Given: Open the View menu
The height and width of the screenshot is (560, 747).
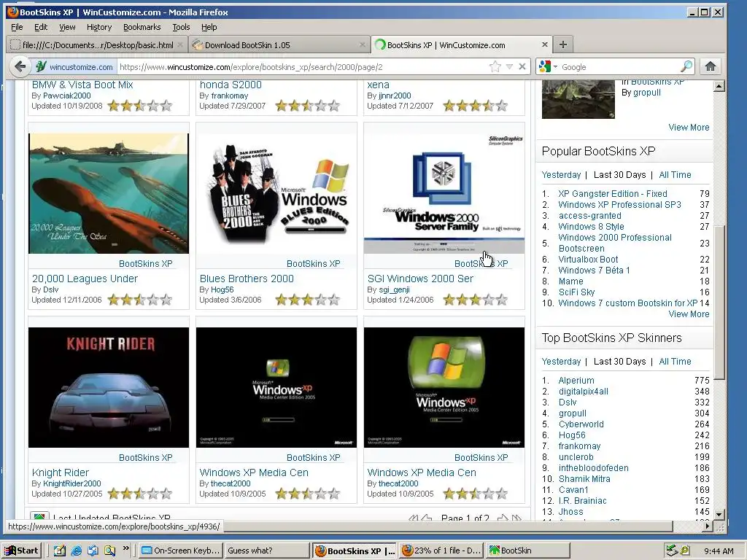Looking at the screenshot, I should 67,27.
